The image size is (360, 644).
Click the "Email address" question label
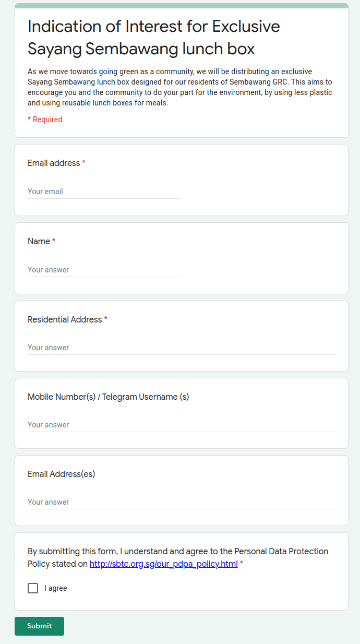(54, 163)
